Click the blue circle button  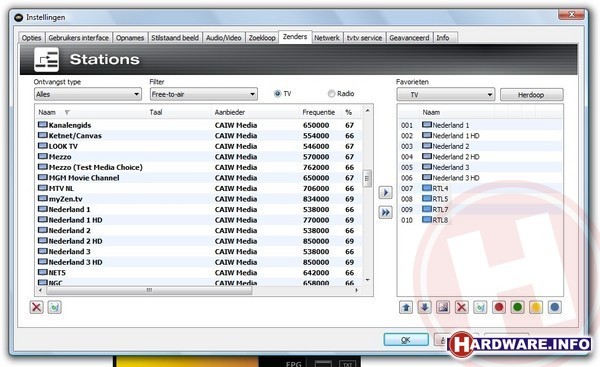point(555,307)
